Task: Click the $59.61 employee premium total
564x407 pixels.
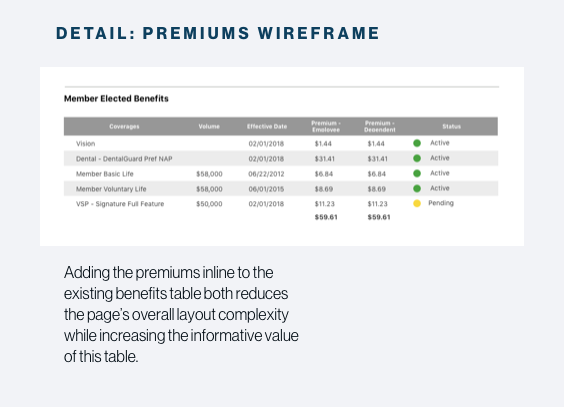Action: pos(326,217)
